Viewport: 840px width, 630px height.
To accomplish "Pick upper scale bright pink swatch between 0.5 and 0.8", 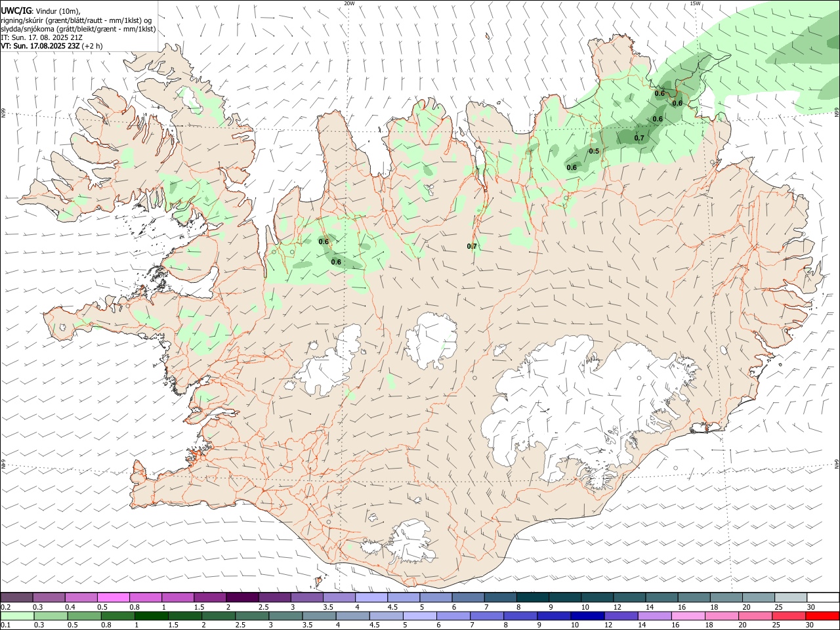I will point(113,597).
